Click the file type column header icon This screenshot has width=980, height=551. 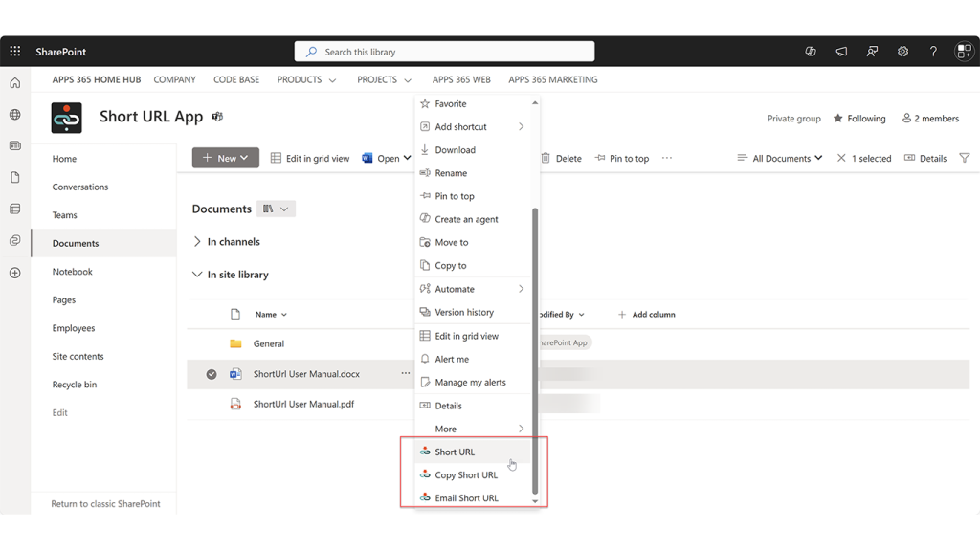[x=235, y=314]
